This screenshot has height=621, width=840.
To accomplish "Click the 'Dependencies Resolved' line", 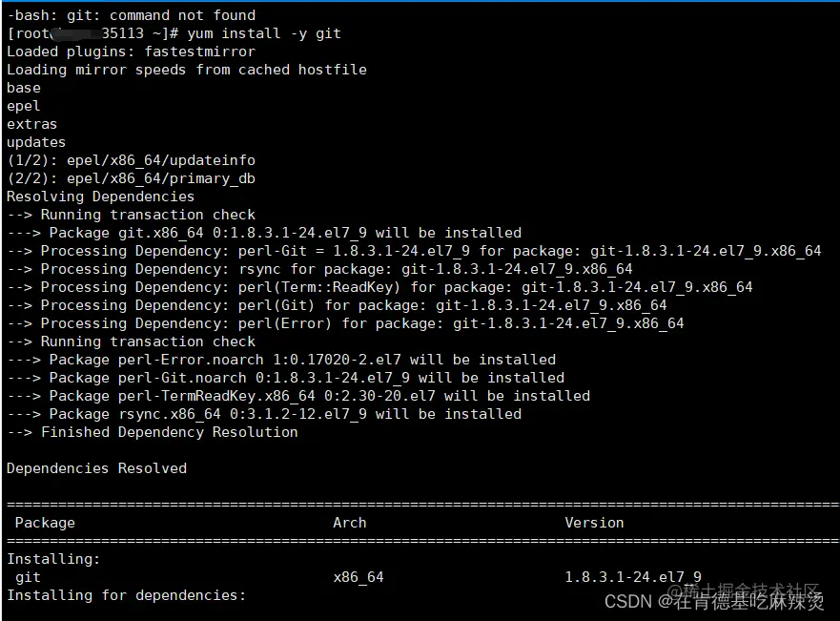I will point(97,468).
